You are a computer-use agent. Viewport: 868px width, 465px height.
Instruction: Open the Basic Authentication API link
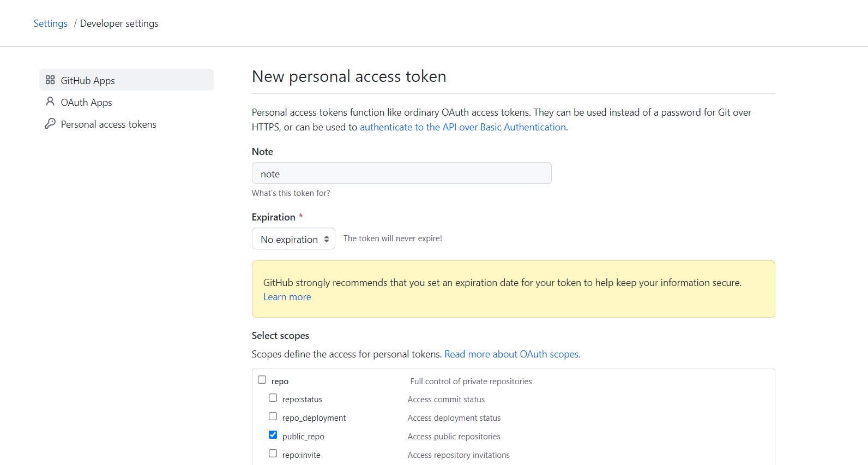coord(463,127)
